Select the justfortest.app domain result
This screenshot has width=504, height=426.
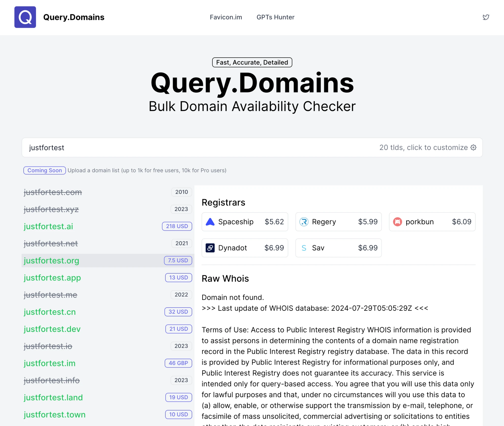(x=52, y=278)
